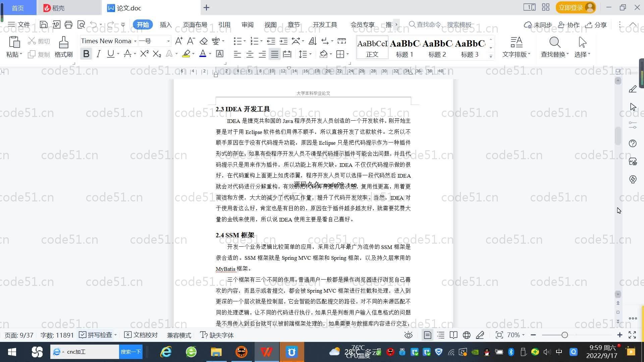644x362 pixels.
Task: Expand the font size dropdown
Action: (x=168, y=41)
